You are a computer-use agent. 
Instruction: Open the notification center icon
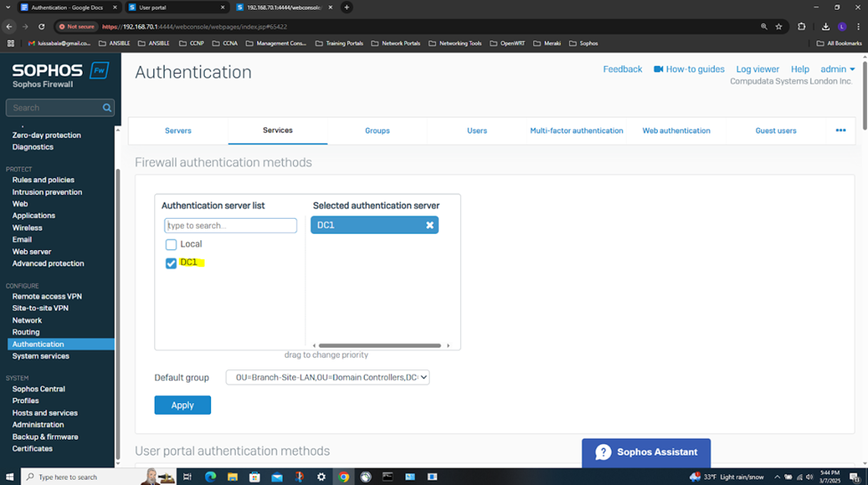tap(856, 477)
